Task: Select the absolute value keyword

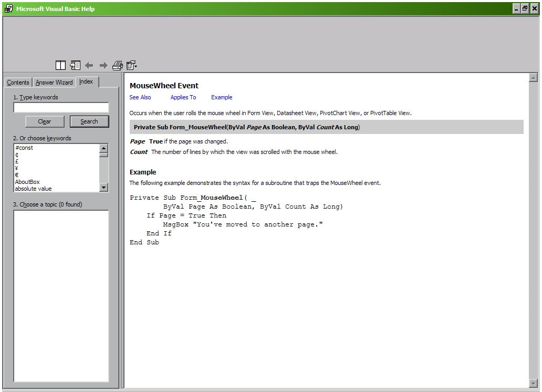Action: [33, 189]
